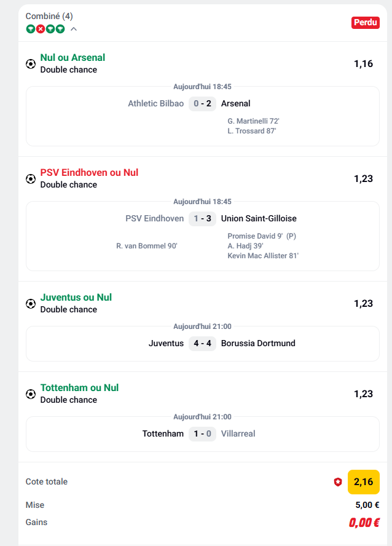392x546 pixels.
Task: Click the Combiné (4) header title
Action: tap(49, 16)
